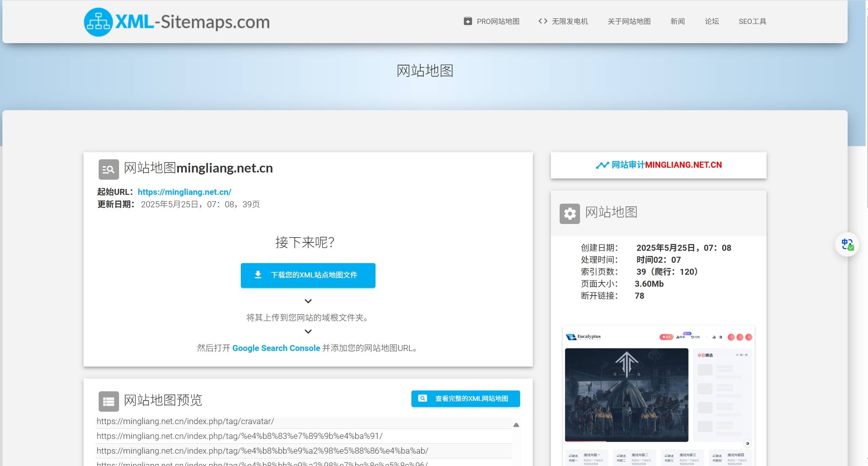Click the chevron below the download button
This screenshot has width=868, height=466.
coord(308,301)
